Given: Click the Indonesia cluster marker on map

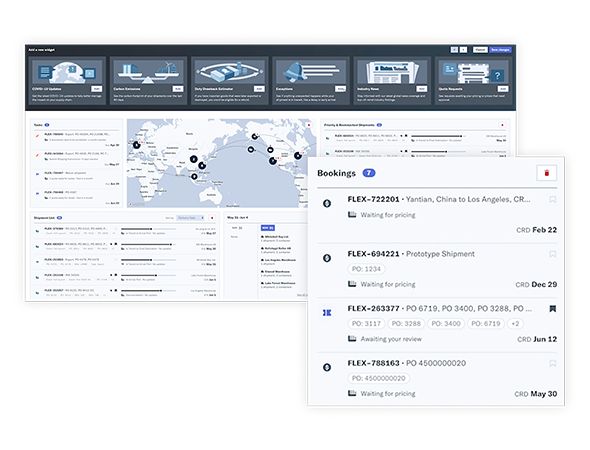Looking at the screenshot, I should (x=194, y=176).
